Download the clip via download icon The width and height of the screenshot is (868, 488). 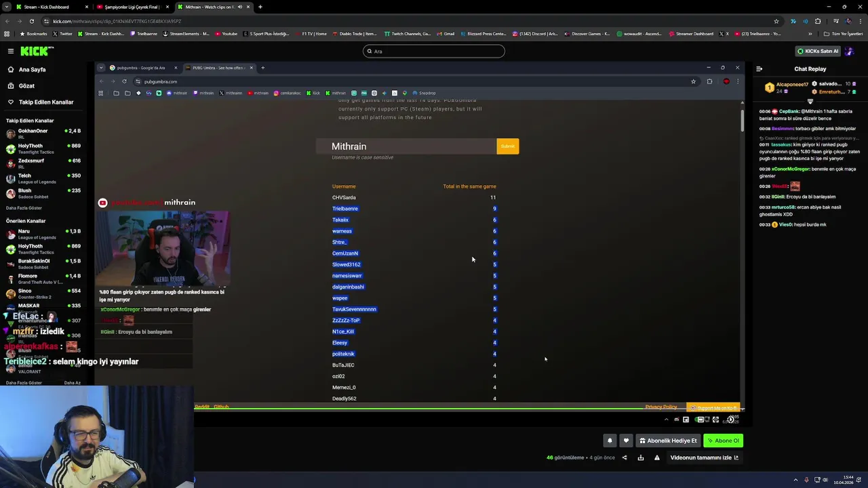641,457
